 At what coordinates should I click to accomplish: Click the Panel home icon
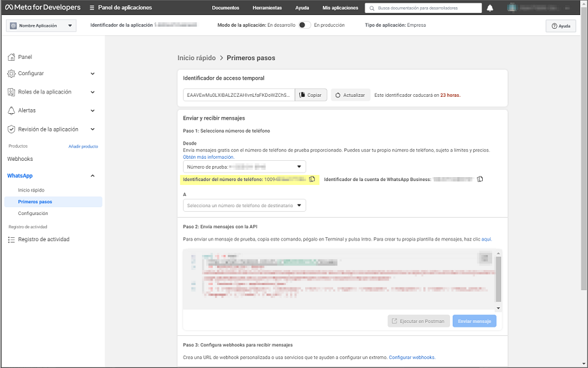tap(12, 57)
